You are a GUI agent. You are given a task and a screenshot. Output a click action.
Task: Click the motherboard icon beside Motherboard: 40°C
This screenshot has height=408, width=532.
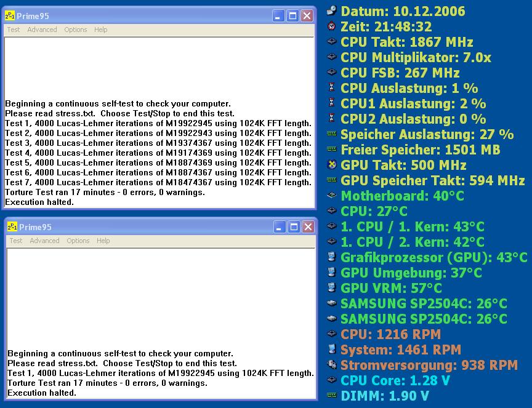[331, 195]
